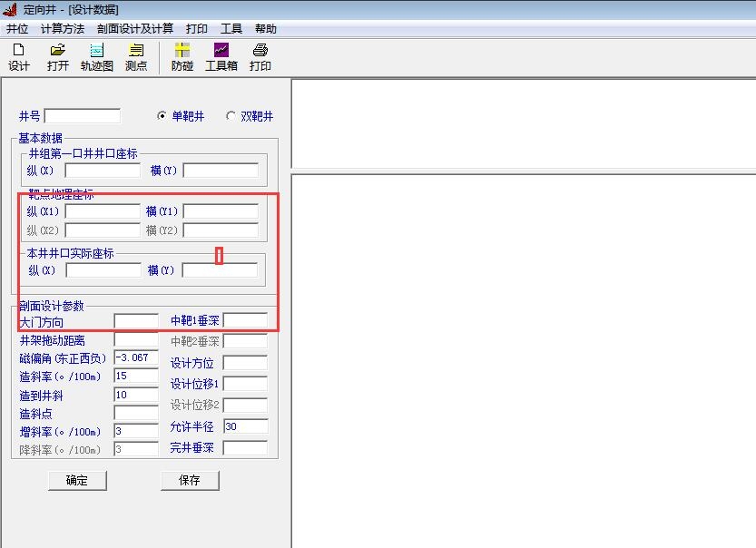Open the 工具 menu
Viewport: 756px width, 548px height.
231,29
